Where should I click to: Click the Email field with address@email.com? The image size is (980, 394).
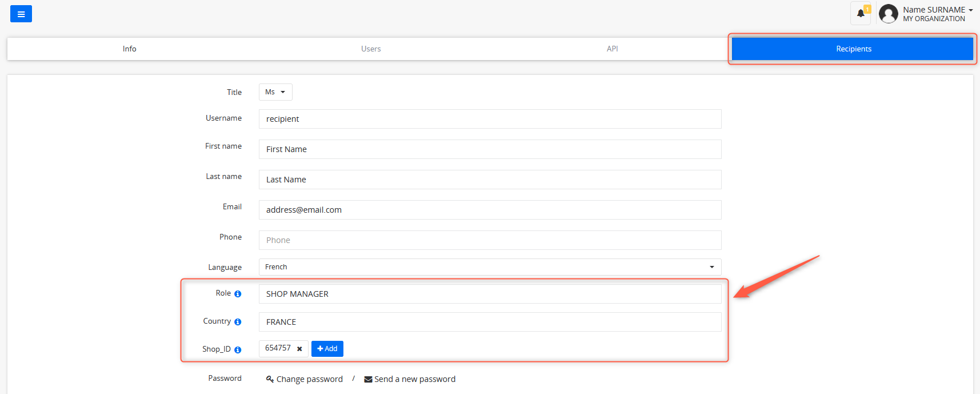click(x=490, y=210)
